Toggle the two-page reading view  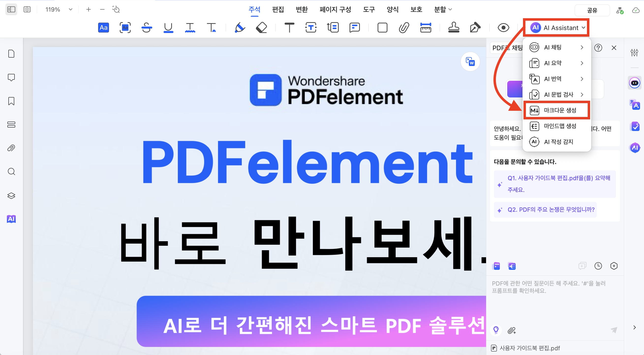(x=27, y=10)
